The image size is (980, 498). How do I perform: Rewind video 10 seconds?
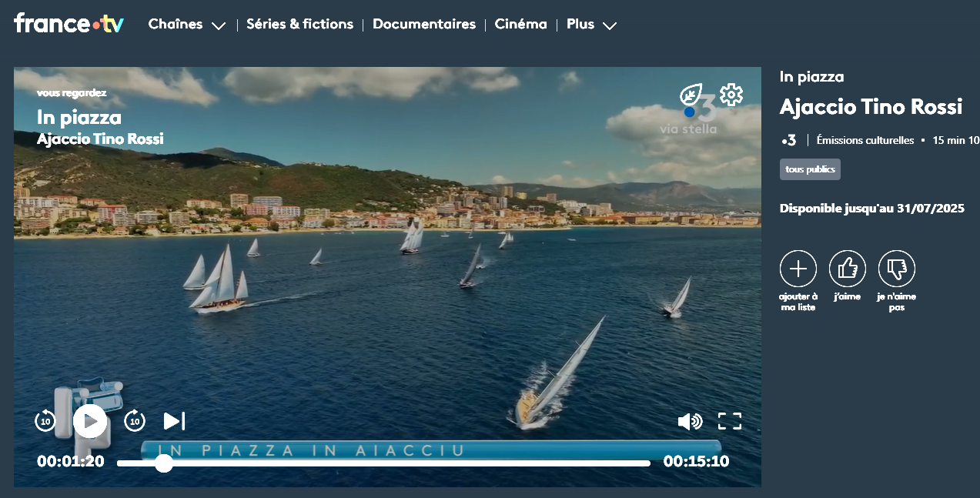tap(45, 421)
